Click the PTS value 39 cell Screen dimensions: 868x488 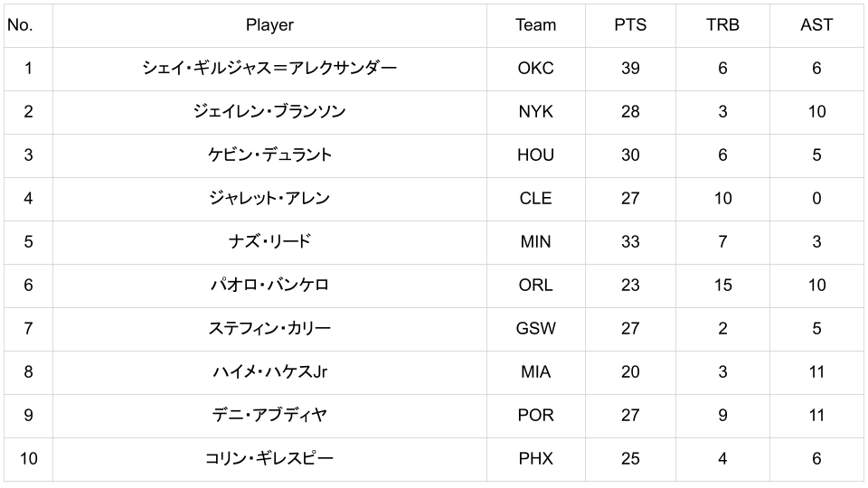click(630, 69)
